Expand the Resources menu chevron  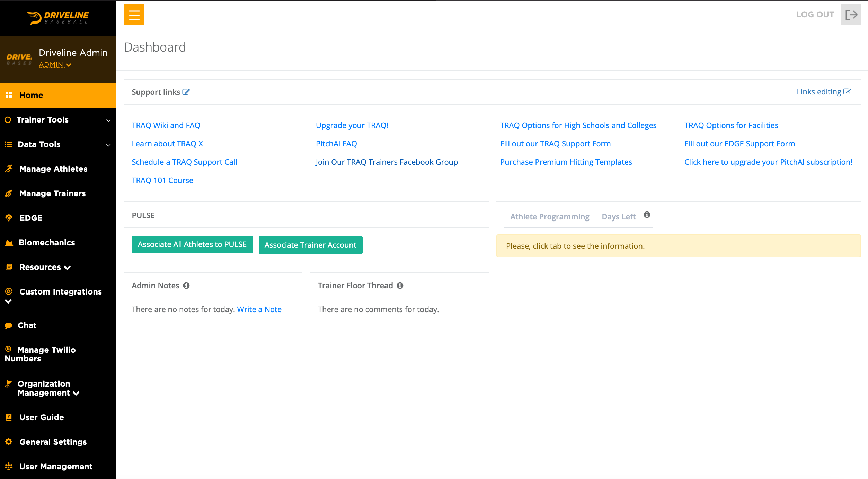68,268
